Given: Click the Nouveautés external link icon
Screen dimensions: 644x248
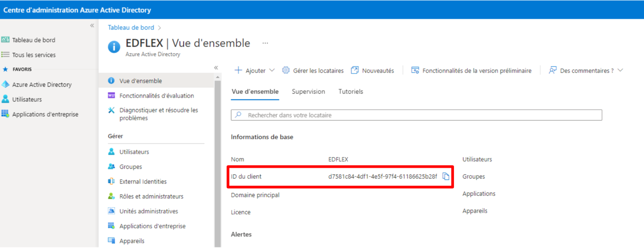Looking at the screenshot, I should [355, 70].
